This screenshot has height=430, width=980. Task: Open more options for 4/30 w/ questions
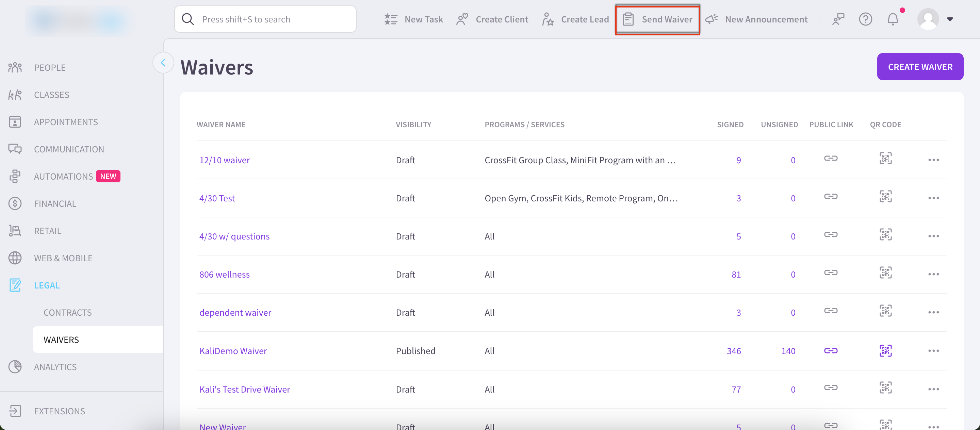tap(933, 236)
